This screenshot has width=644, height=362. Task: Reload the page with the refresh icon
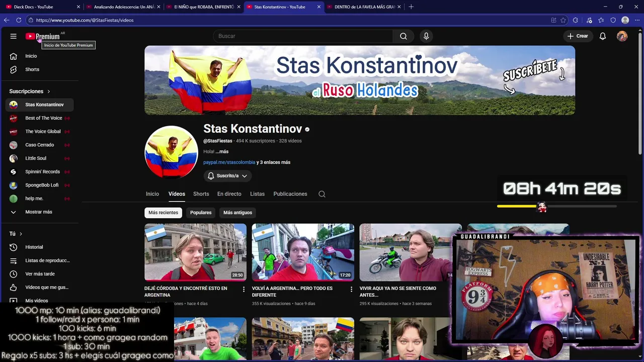tap(19, 20)
